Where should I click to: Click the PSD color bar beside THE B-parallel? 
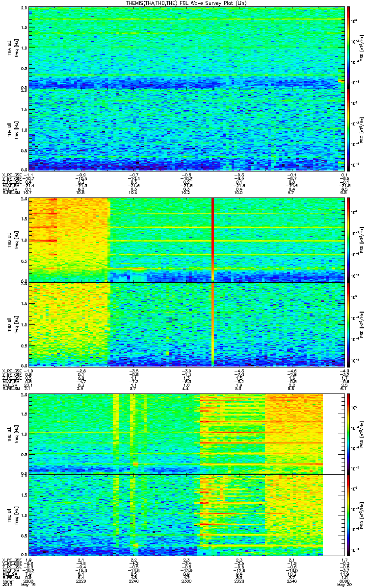pyautogui.click(x=349, y=515)
